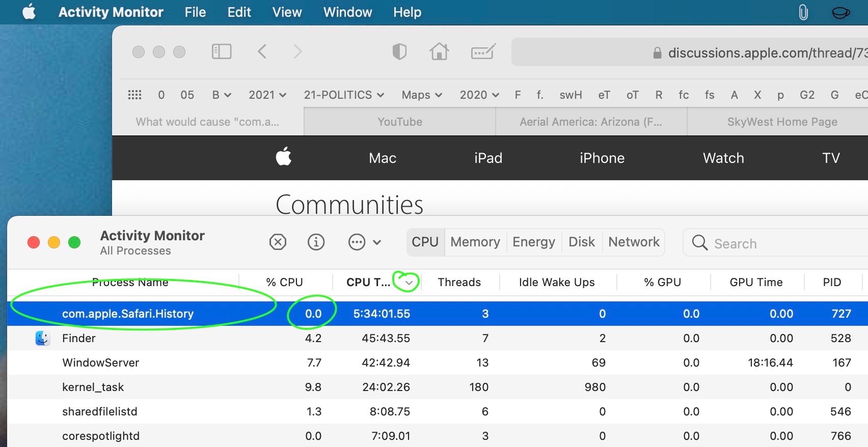The height and width of the screenshot is (447, 868).
Task: Inspect selected process info button
Action: 316,242
